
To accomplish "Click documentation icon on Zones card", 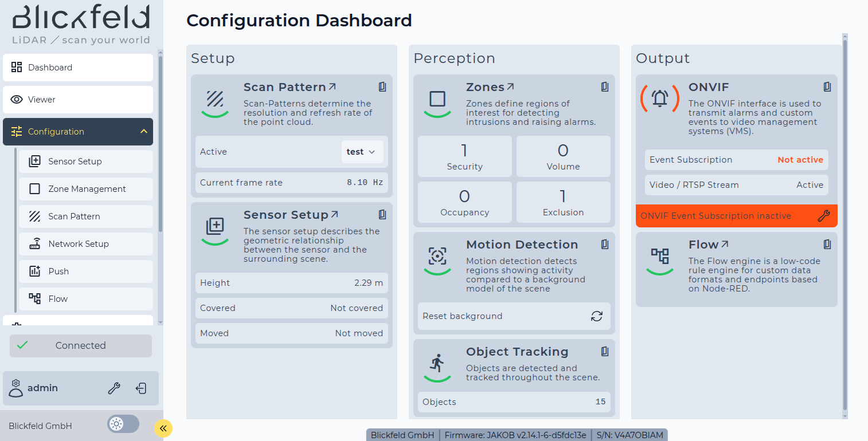I will (x=605, y=87).
